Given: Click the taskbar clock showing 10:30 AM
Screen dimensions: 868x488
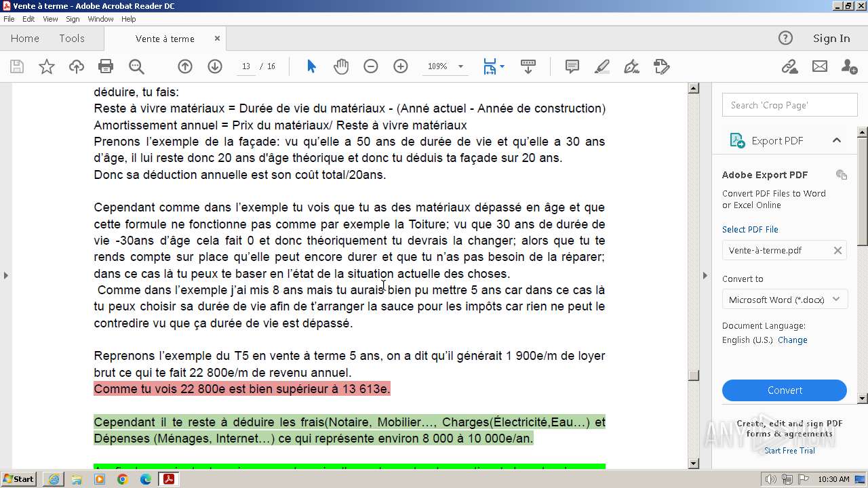Looking at the screenshot, I should (x=833, y=479).
